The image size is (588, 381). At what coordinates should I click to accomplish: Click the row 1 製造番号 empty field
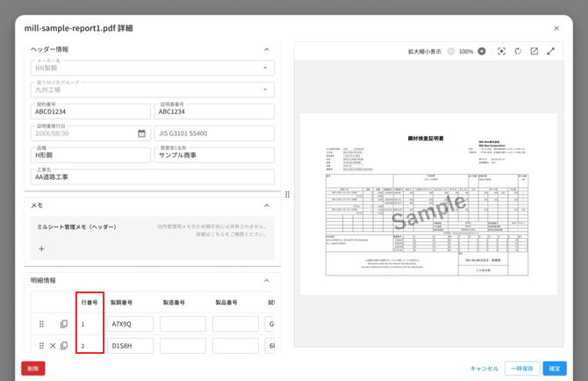coord(183,324)
